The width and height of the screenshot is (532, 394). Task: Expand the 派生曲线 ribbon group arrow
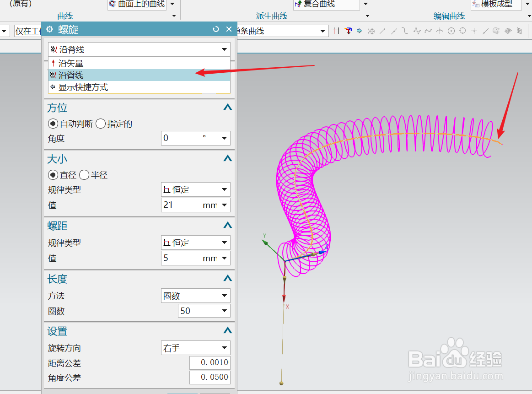click(x=367, y=16)
